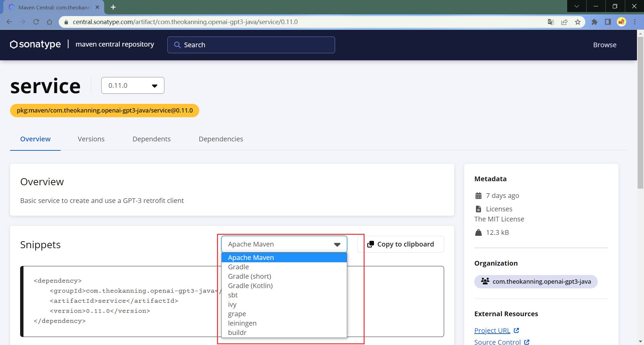Select Gradle (short) snippet option
The image size is (644, 345).
pyautogui.click(x=284, y=276)
